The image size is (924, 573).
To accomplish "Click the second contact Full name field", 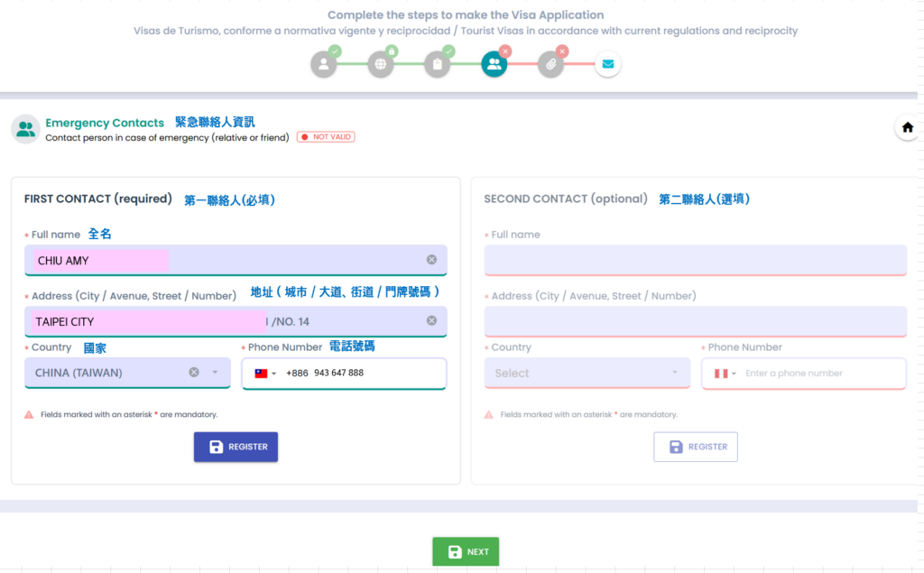I will pyautogui.click(x=695, y=260).
